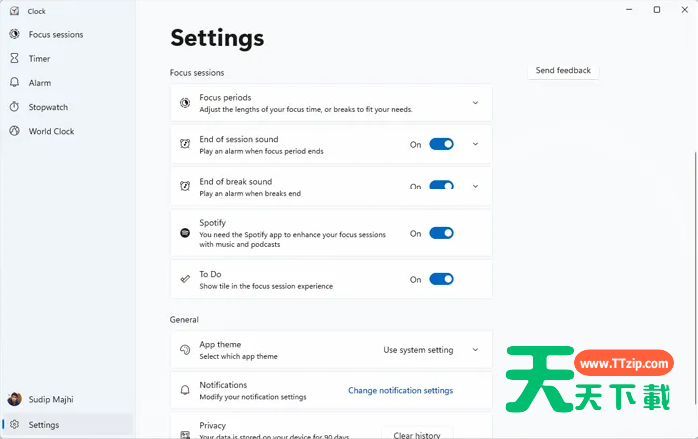Go to the Timer page
698x439 pixels.
[40, 59]
